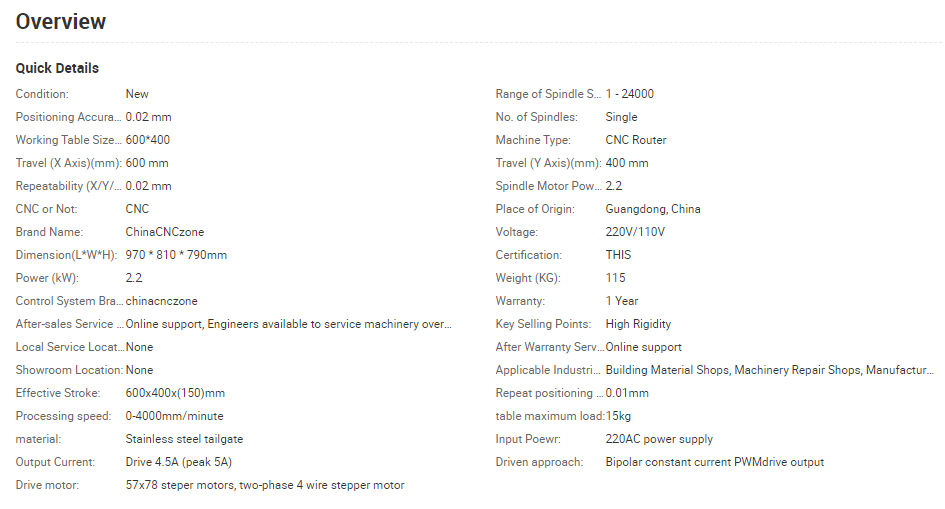Screen dimensions: 945x509
Task: Select the CNC Router machine type value
Action: pyautogui.click(x=636, y=140)
